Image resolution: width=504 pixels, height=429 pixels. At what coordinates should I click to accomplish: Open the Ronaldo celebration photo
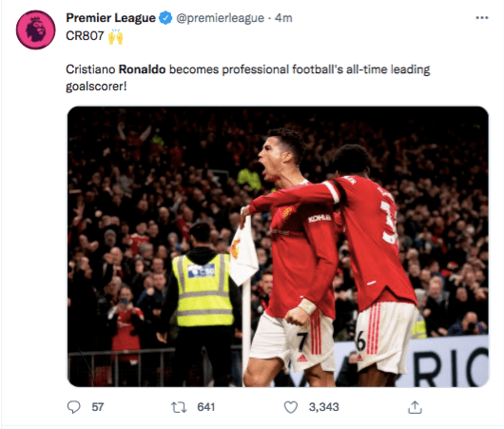coord(278,246)
